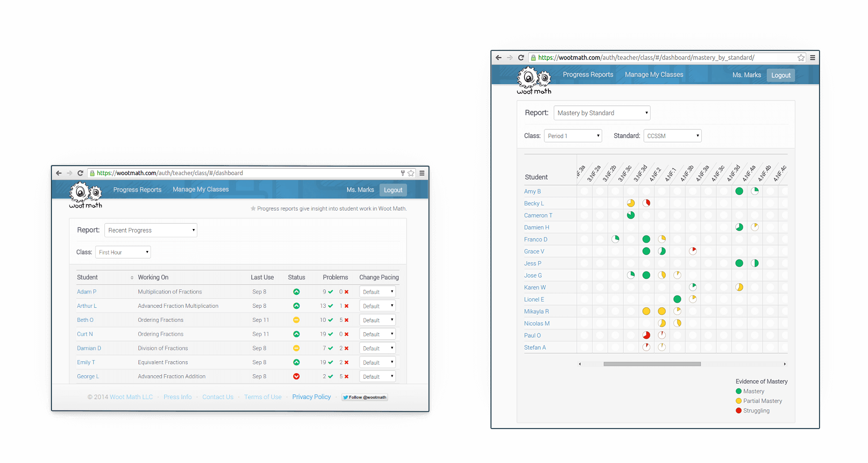Toggle the bookmark star in the address bar
Viewport: 868px width, 463px height.
click(x=801, y=57)
